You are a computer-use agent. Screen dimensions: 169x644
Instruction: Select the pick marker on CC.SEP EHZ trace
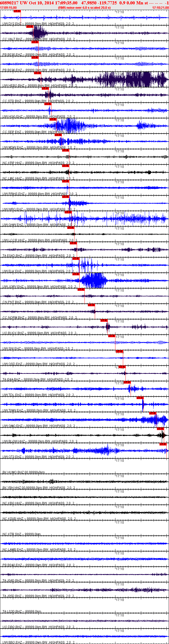[53, 119]
